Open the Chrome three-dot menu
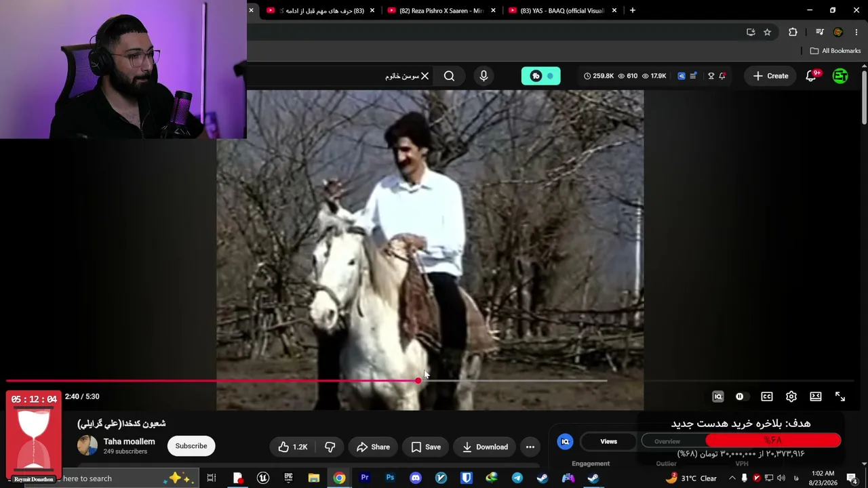 (856, 32)
